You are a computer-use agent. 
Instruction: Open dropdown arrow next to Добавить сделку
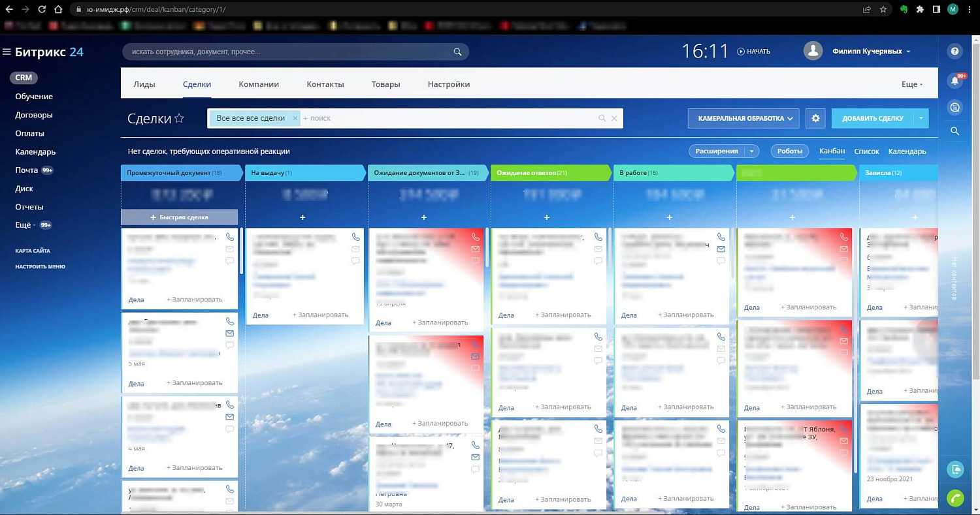(x=920, y=118)
